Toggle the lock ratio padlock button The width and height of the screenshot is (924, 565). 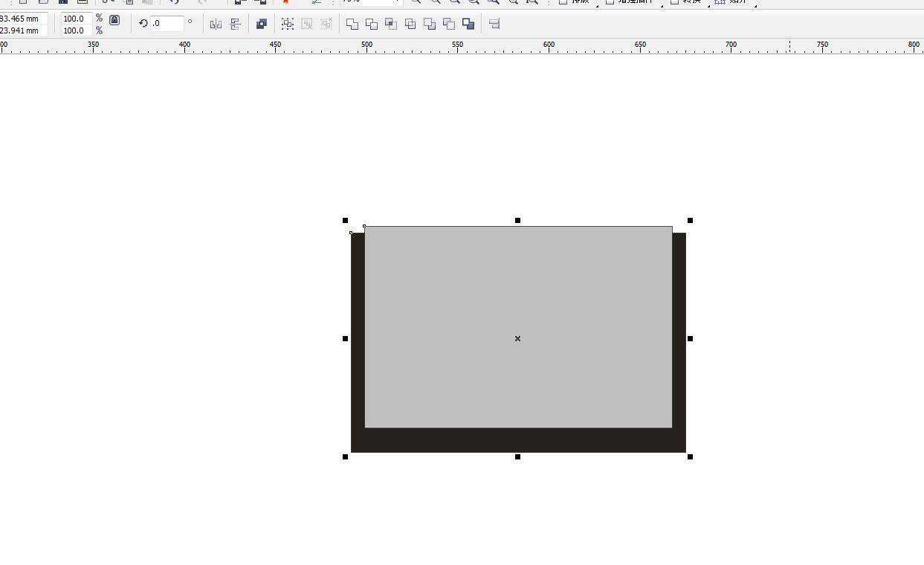tap(114, 21)
